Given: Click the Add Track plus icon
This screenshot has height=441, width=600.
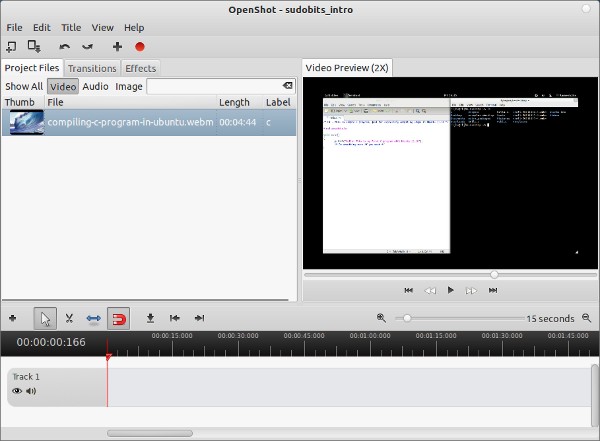Looking at the screenshot, I should pyautogui.click(x=13, y=318).
